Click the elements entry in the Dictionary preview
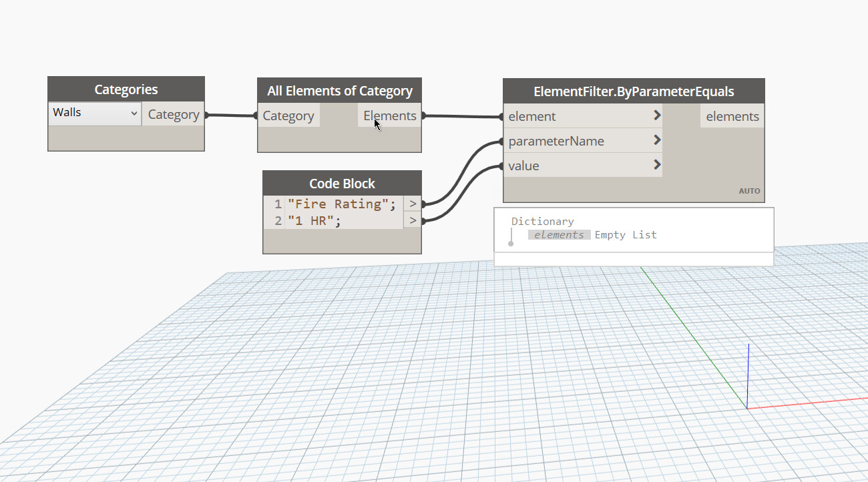 [560, 234]
